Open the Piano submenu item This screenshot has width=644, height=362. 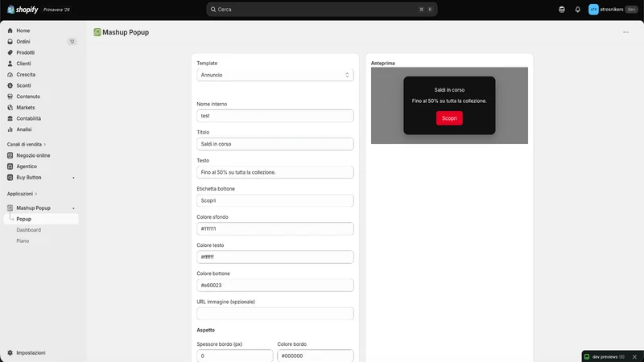click(x=23, y=241)
